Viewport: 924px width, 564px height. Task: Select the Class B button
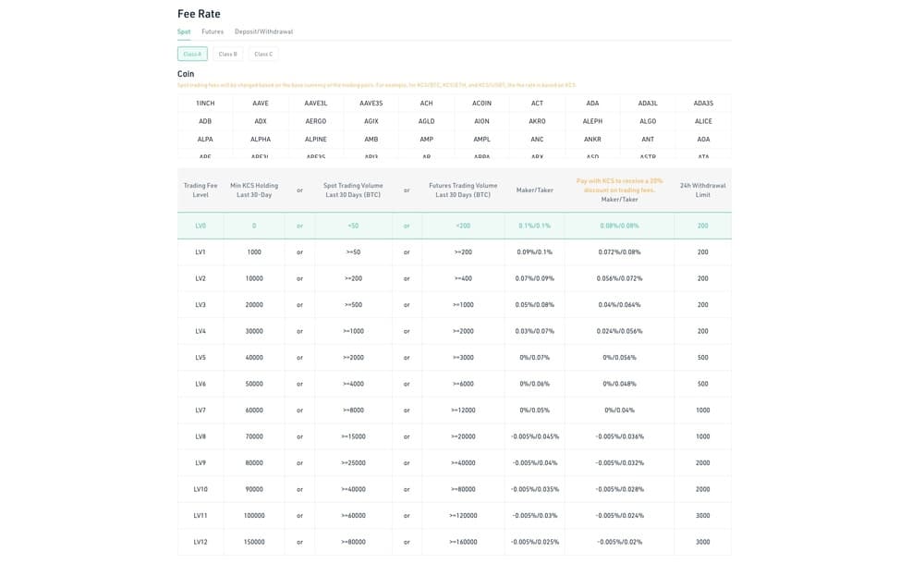click(x=227, y=54)
